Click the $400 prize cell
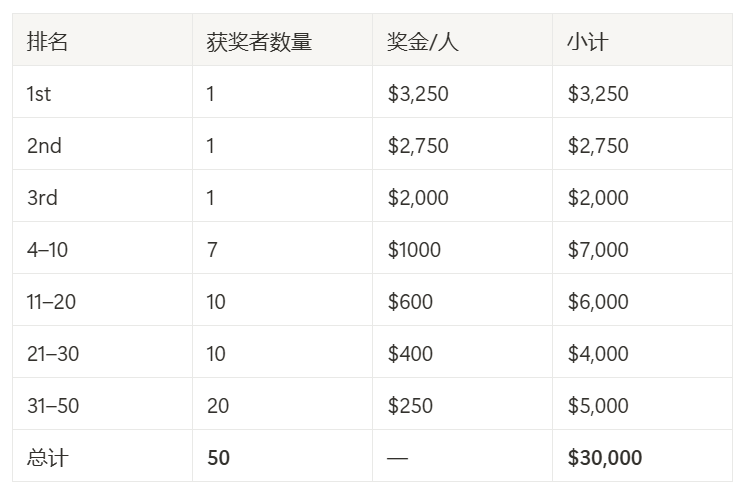Viewport: 744px width, 495px height. [x=410, y=354]
